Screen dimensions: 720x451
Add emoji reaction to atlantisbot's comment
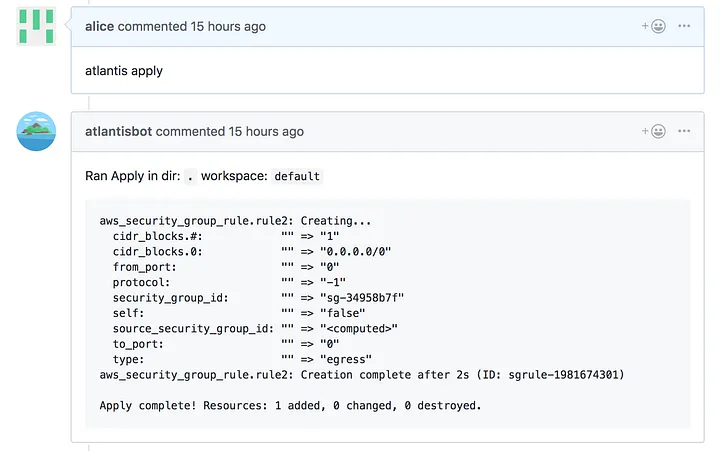[x=653, y=131]
